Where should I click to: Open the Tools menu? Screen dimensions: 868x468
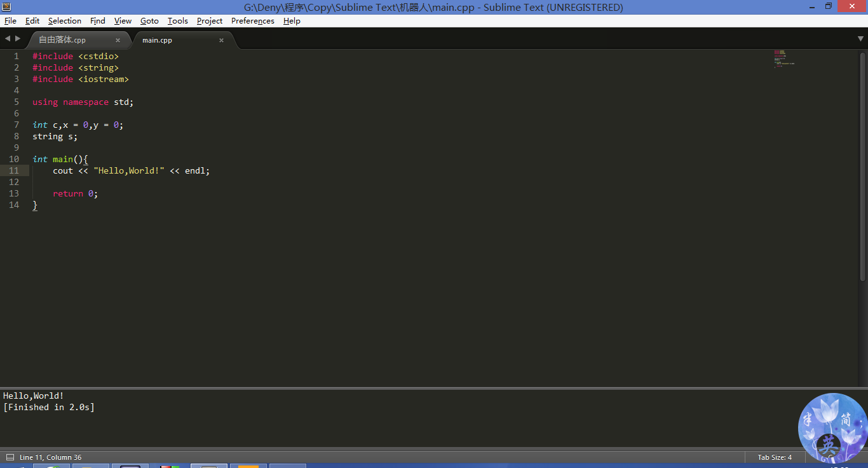point(177,20)
